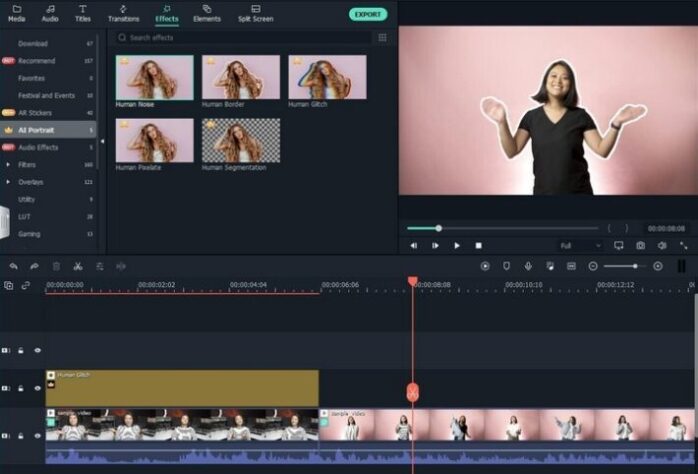Open the Full playback quality dropdown
Image resolution: width=698 pixels, height=474 pixels.
[x=580, y=245]
